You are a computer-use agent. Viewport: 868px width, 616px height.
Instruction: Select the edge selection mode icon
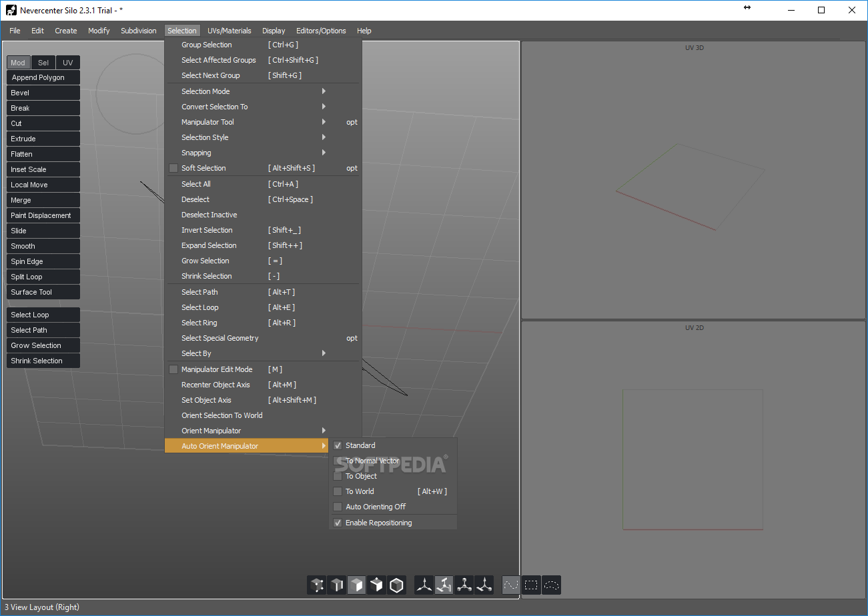pos(337,585)
